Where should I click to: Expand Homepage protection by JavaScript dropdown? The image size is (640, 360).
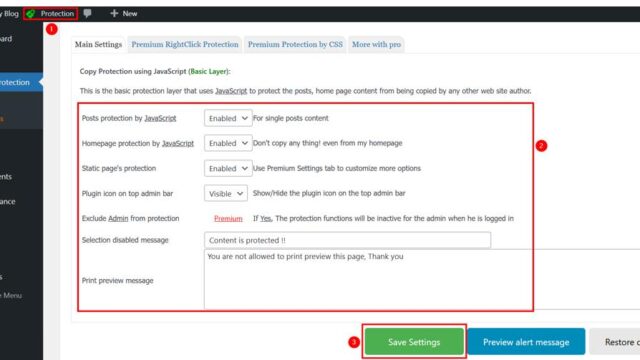coord(228,143)
